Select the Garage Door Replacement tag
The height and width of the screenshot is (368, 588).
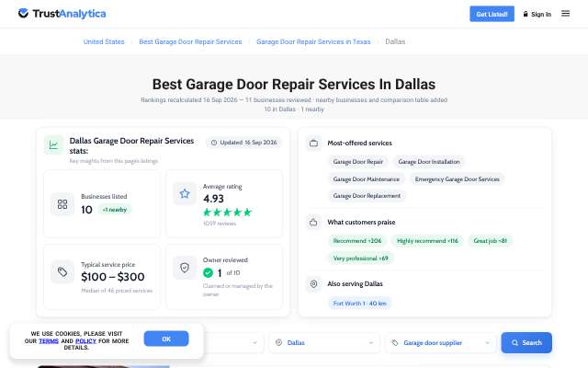click(367, 196)
